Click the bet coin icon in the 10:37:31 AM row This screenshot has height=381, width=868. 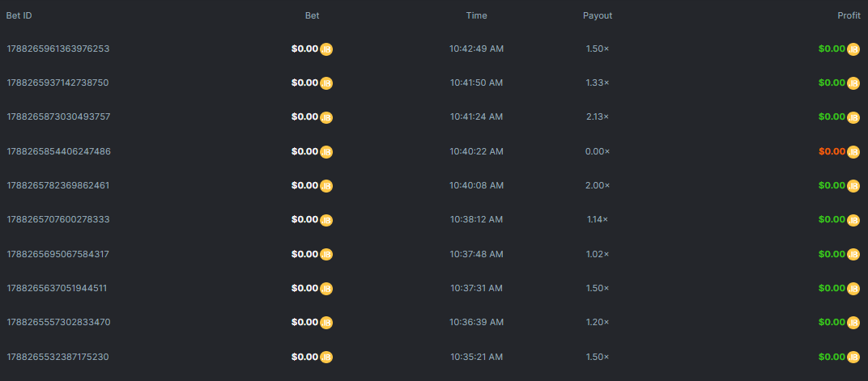pyautogui.click(x=326, y=289)
